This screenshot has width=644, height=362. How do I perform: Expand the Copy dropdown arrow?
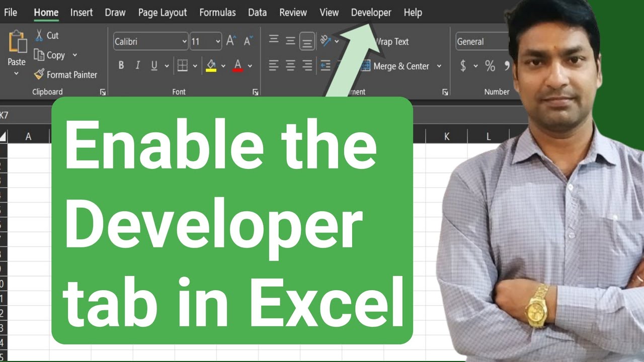click(75, 55)
